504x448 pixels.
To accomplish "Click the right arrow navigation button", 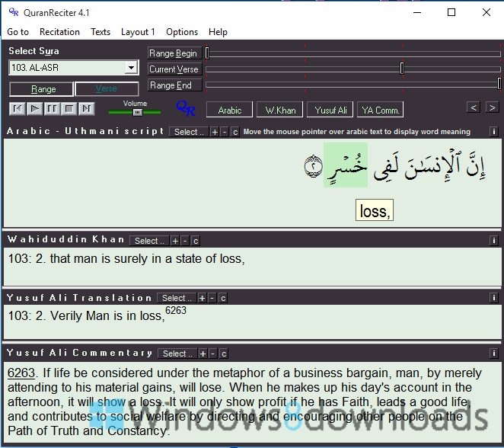I will tap(492, 107).
